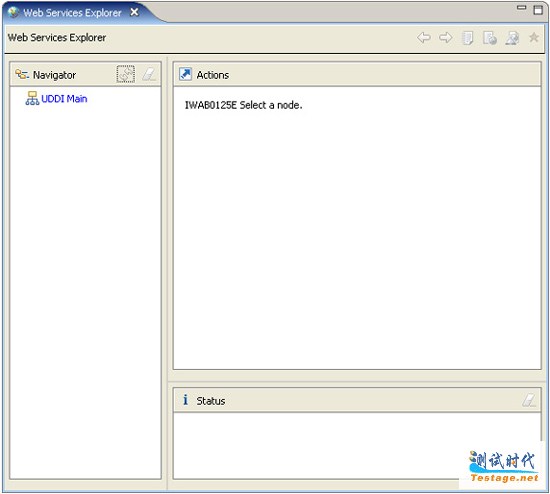The image size is (550, 494).
Task: Go back with the left arrow icon
Action: click(424, 38)
